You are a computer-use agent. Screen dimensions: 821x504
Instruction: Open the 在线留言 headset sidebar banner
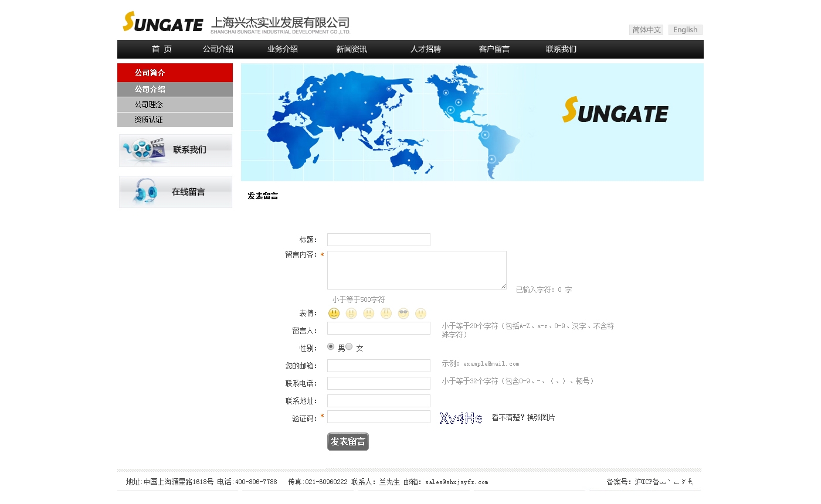[x=175, y=192]
